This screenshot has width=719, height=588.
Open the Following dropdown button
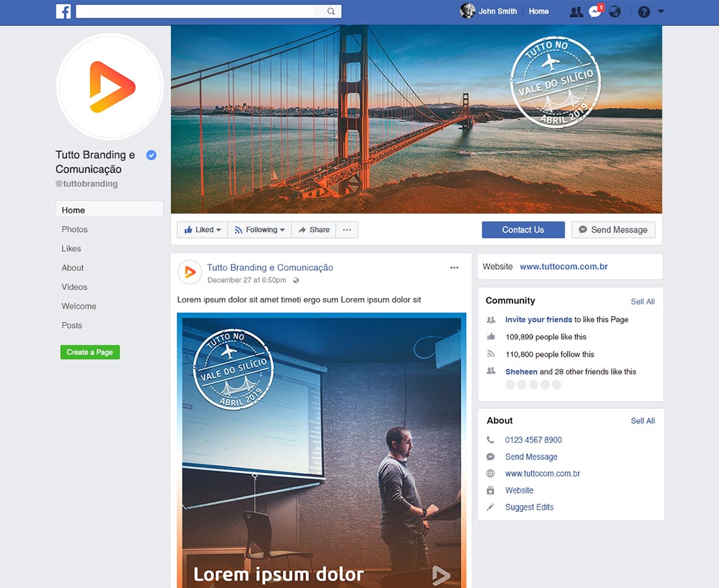point(259,229)
